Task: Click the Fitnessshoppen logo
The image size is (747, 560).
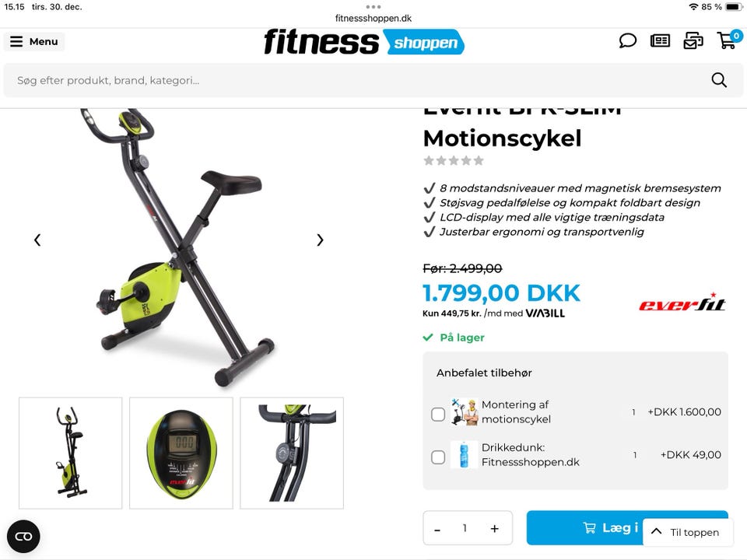Action: click(x=364, y=42)
